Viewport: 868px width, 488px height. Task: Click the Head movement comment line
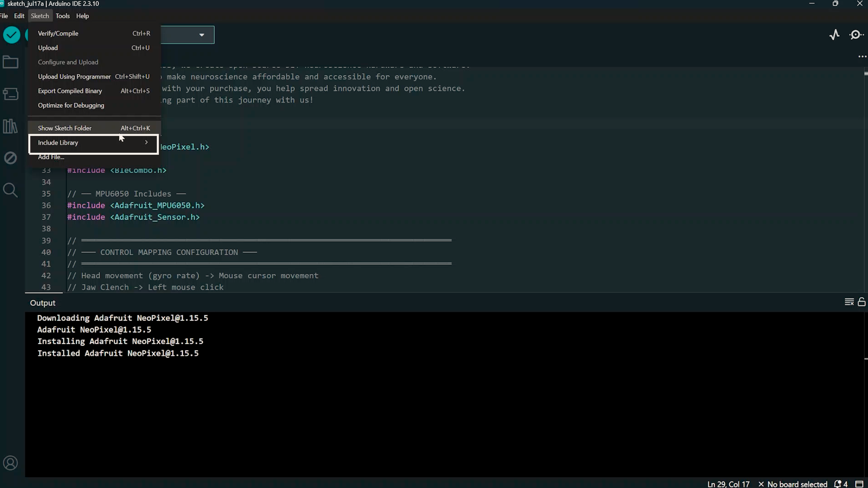tap(193, 276)
